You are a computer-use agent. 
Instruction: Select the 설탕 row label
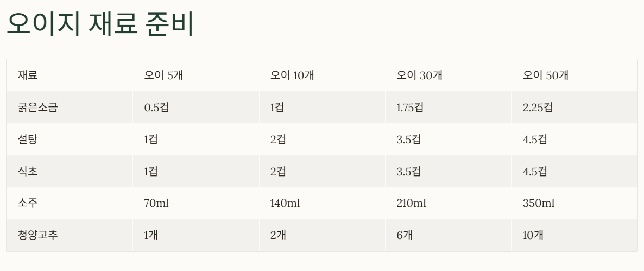[70, 140]
